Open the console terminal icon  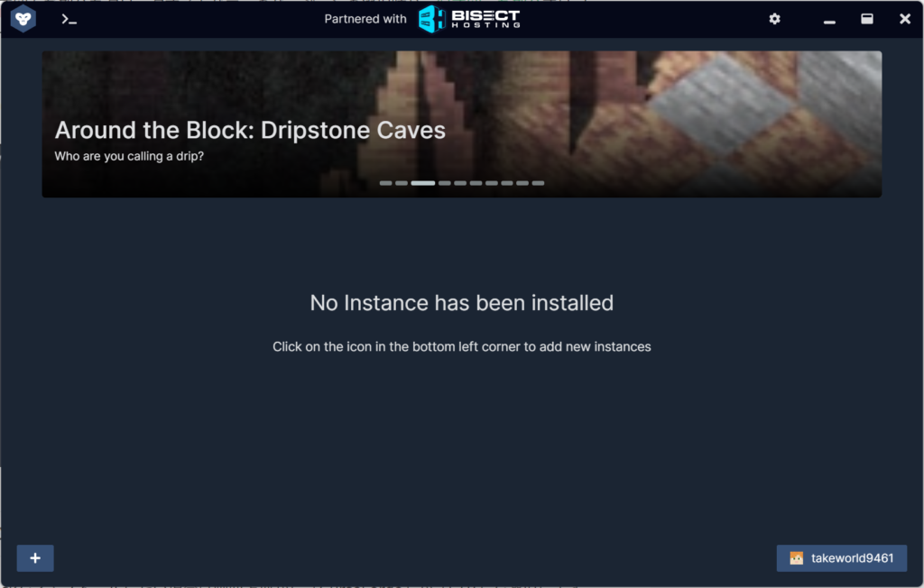69,20
